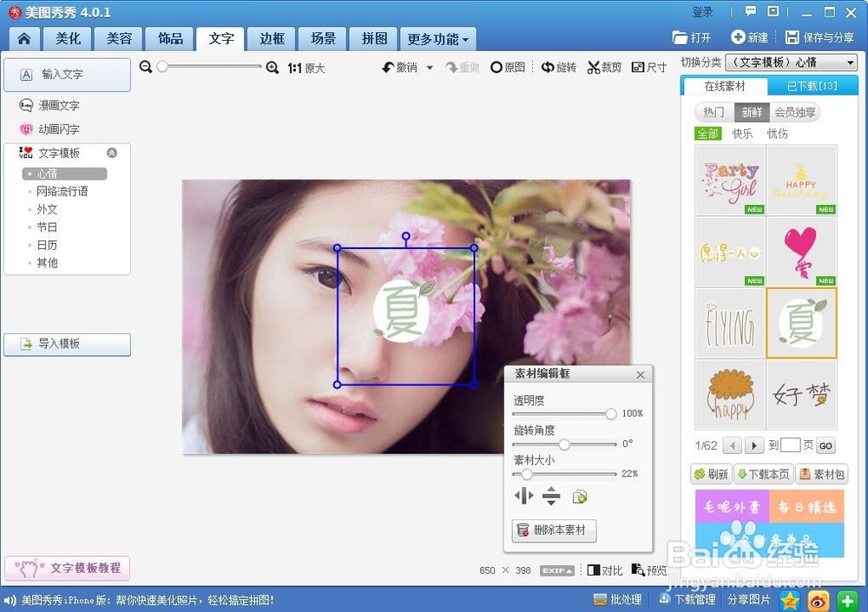The height and width of the screenshot is (612, 868).
Task: Pick the 夏 circle template thumbnail
Action: 801,323
